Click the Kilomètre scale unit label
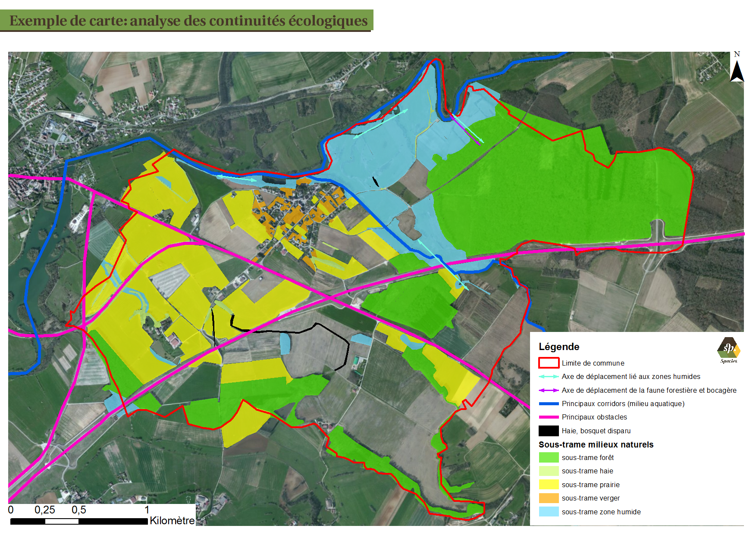This screenshot has width=756, height=535. [x=172, y=521]
